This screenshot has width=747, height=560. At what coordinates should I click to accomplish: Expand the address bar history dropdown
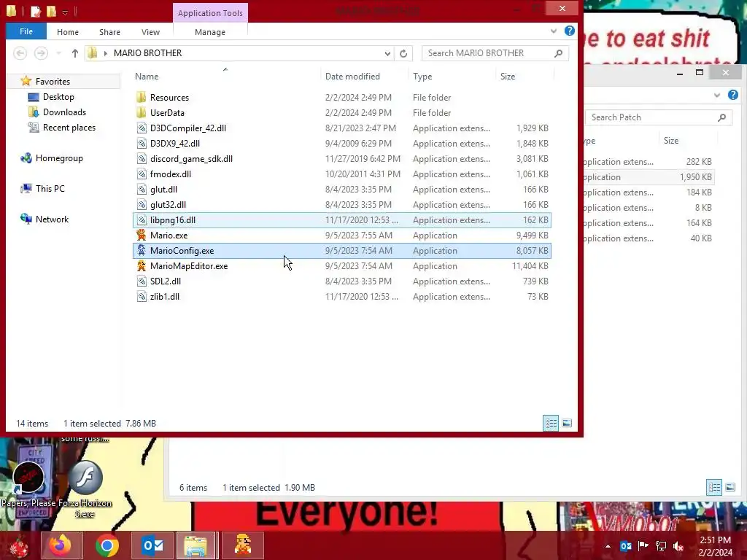387,53
